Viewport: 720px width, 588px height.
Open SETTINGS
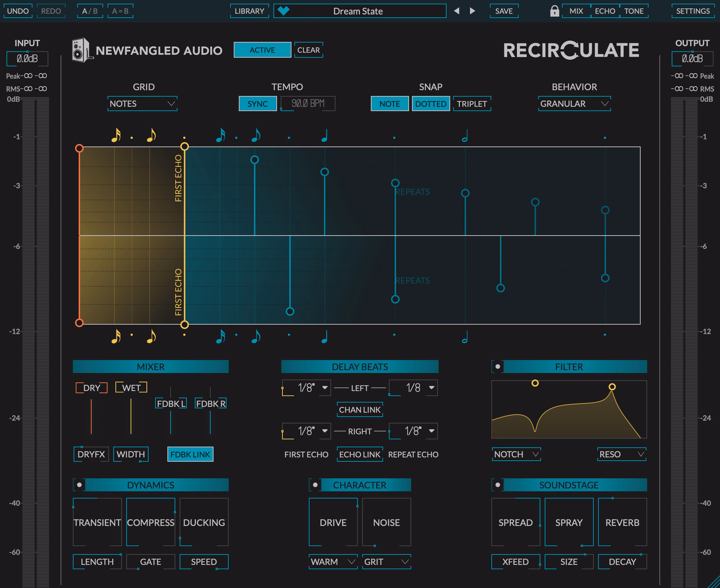coord(693,11)
